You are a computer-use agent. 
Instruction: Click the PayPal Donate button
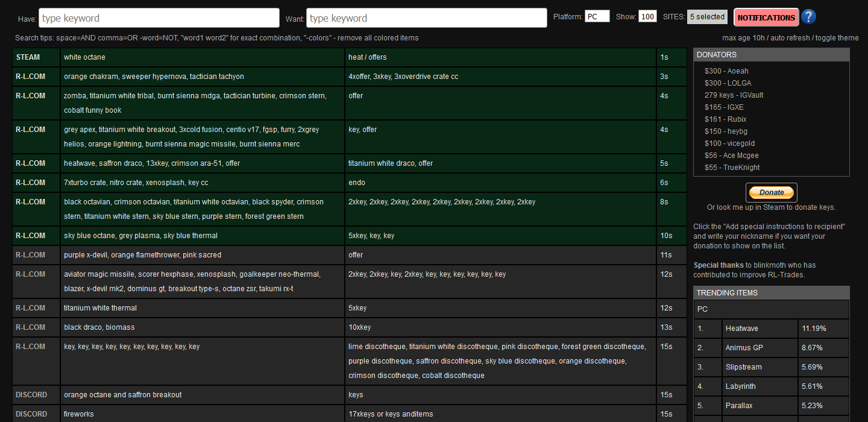(772, 192)
